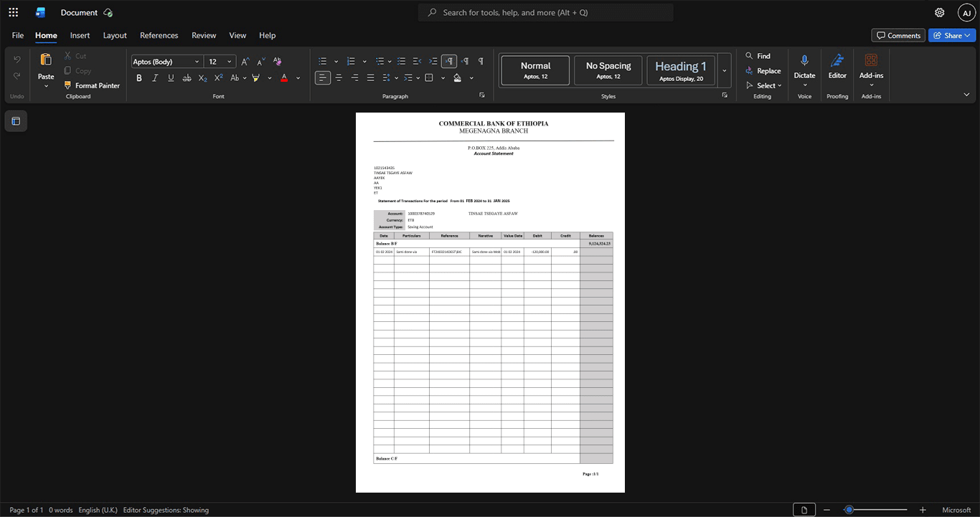Screen dimensions: 980x517
Task: Decrease font size with the shrink-font icon
Action: point(261,62)
